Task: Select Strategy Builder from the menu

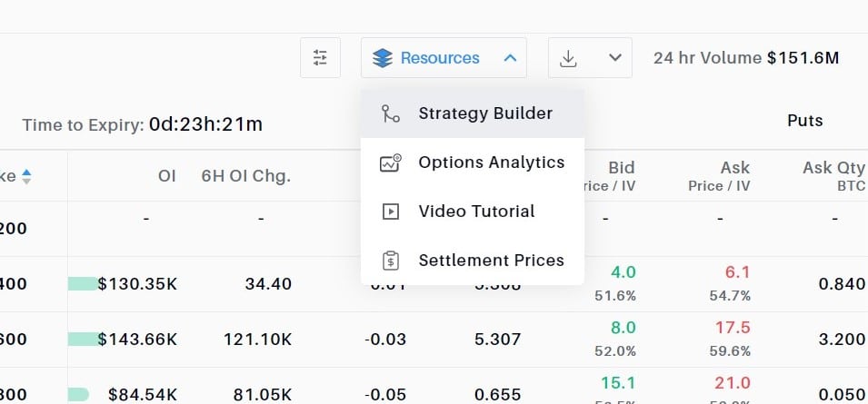Action: 485,114
